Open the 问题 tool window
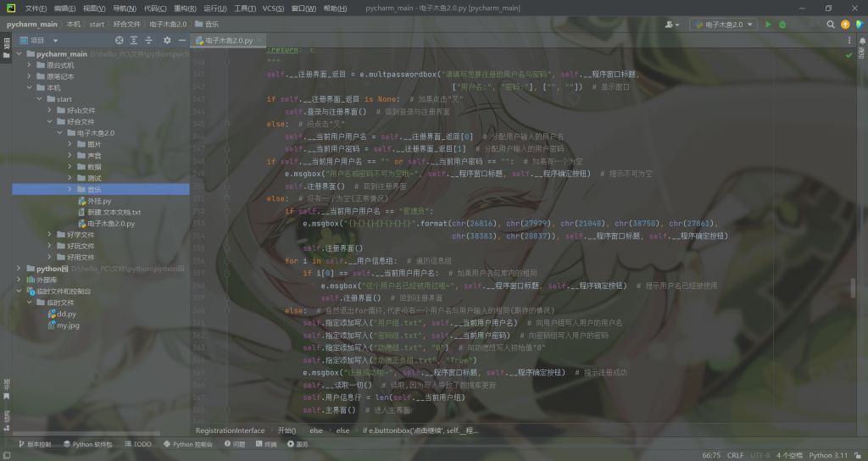 pos(235,444)
